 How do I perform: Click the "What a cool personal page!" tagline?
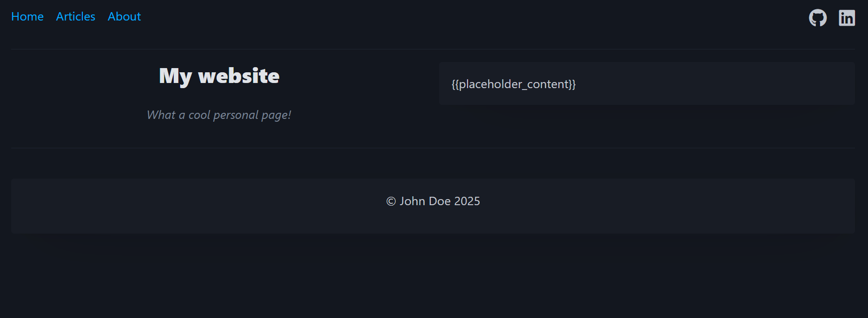219,115
